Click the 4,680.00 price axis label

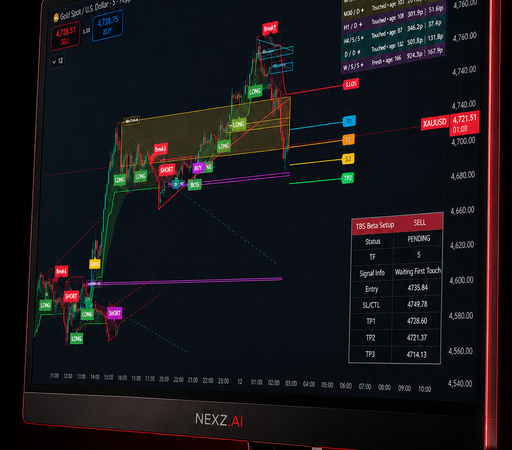coord(463,175)
